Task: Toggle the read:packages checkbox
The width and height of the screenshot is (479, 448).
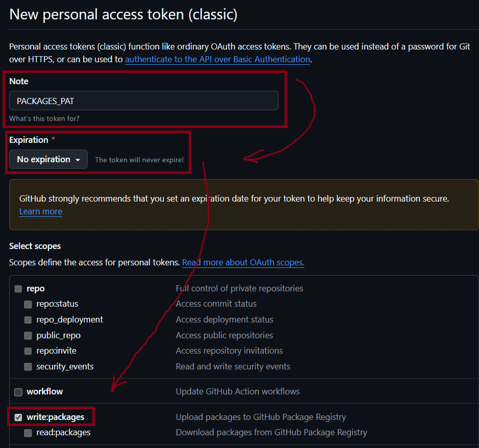Action: point(28,433)
